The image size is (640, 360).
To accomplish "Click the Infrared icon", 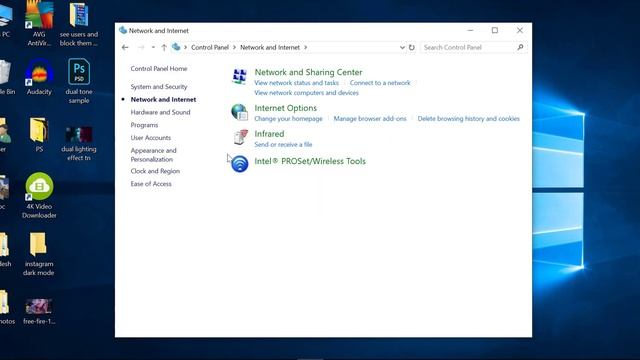I will coord(240,137).
